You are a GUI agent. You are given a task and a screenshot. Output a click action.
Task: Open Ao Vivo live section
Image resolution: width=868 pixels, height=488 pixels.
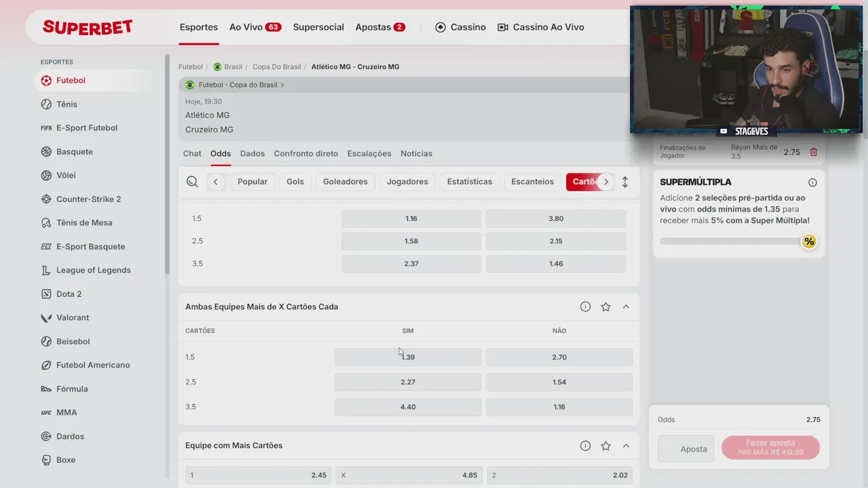(255, 27)
